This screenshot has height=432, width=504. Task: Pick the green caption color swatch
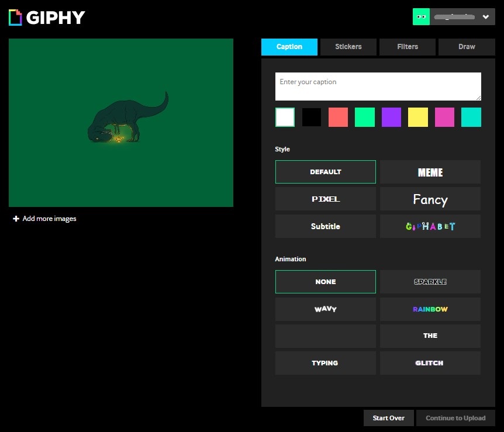coord(365,117)
